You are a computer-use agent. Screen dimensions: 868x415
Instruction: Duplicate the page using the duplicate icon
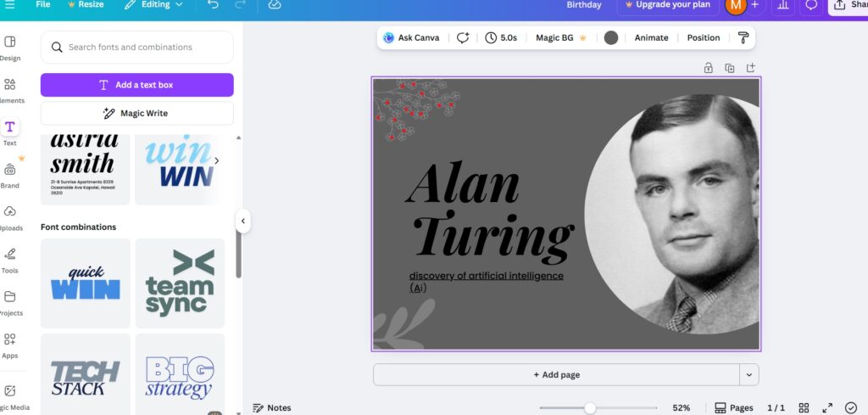(x=729, y=68)
